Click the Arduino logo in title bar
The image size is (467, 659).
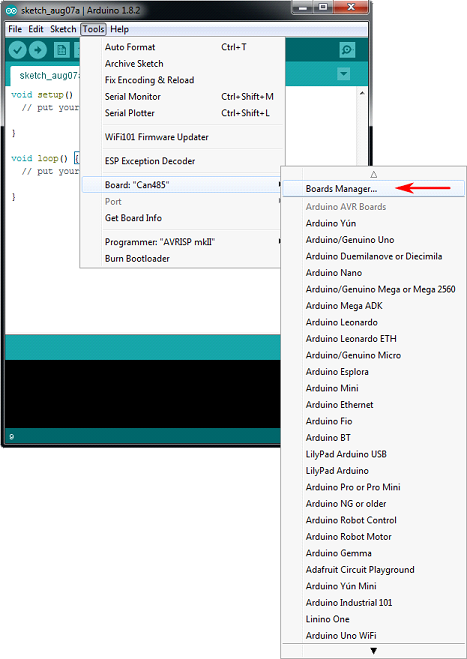click(x=12, y=11)
